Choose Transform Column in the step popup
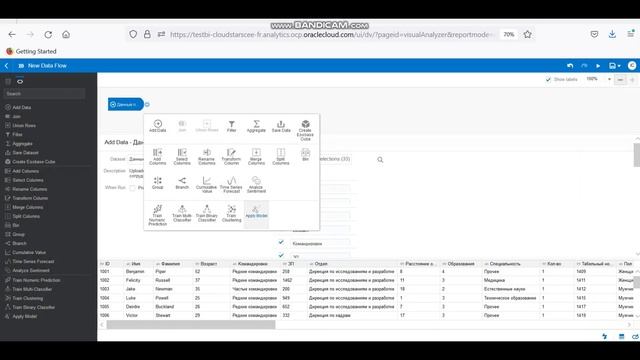 click(231, 157)
